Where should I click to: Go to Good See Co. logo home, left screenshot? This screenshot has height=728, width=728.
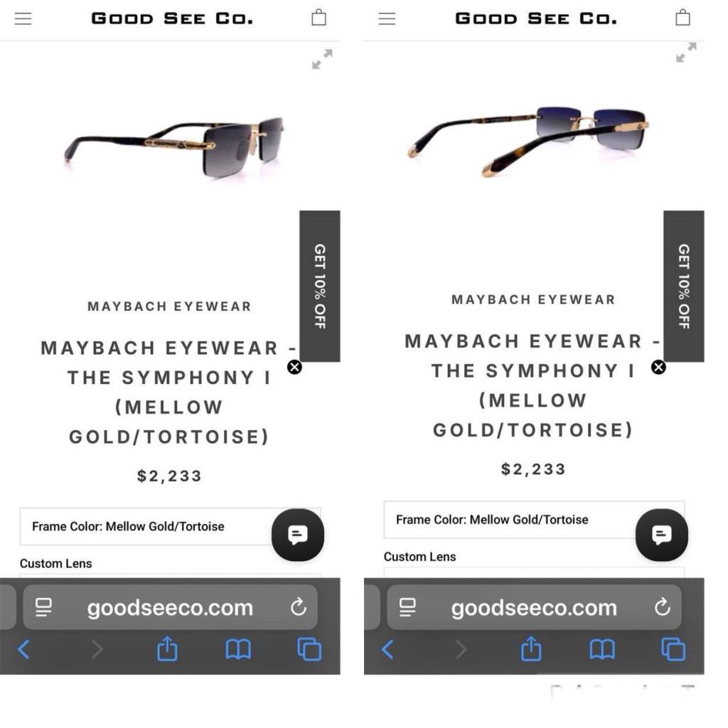172,18
